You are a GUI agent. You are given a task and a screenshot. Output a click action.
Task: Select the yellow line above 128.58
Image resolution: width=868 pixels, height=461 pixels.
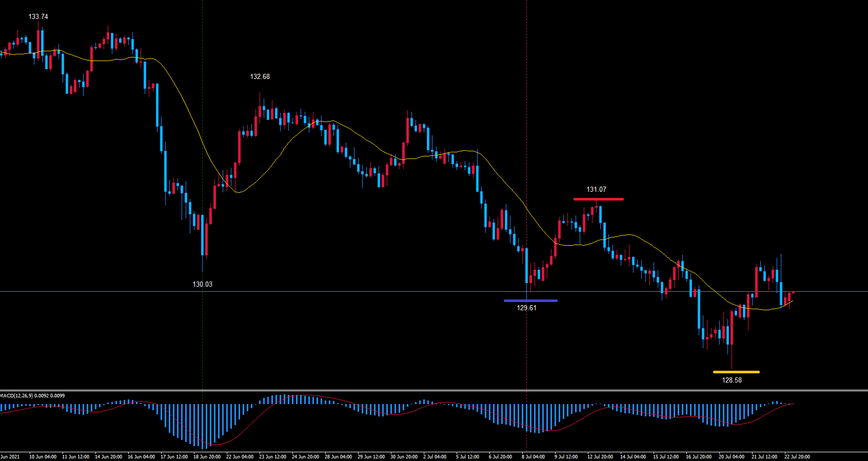tap(736, 372)
